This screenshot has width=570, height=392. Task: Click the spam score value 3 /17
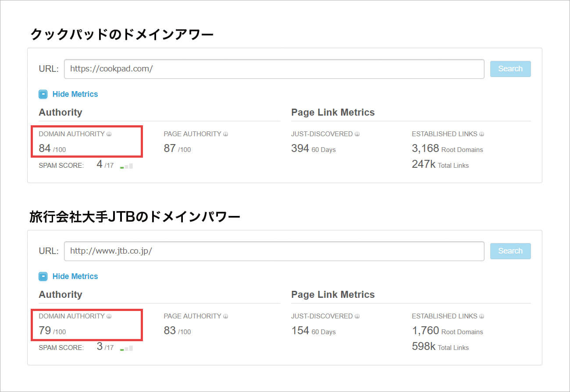(x=105, y=347)
